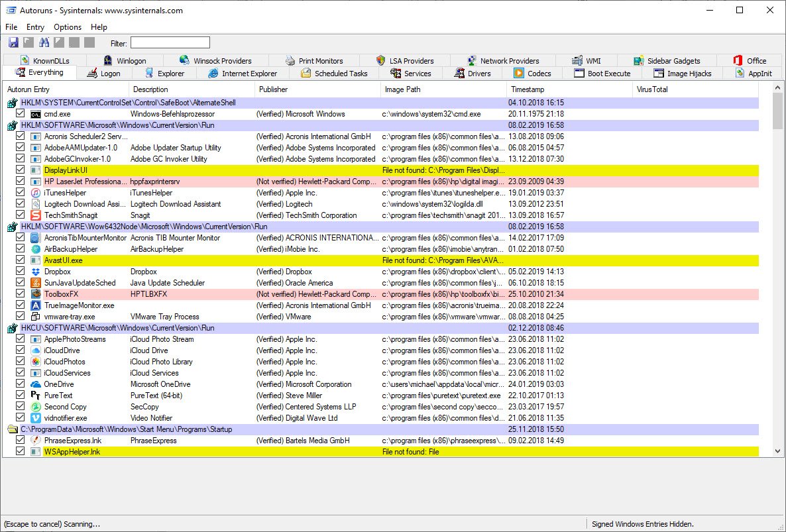Screen dimensions: 786x532
Task: Click the iTunesHelper music note icon
Action: [x=36, y=193]
